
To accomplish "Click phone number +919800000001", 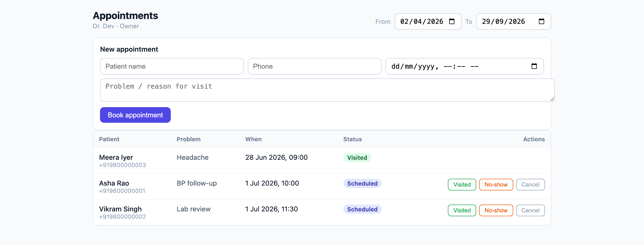I will 122,191.
